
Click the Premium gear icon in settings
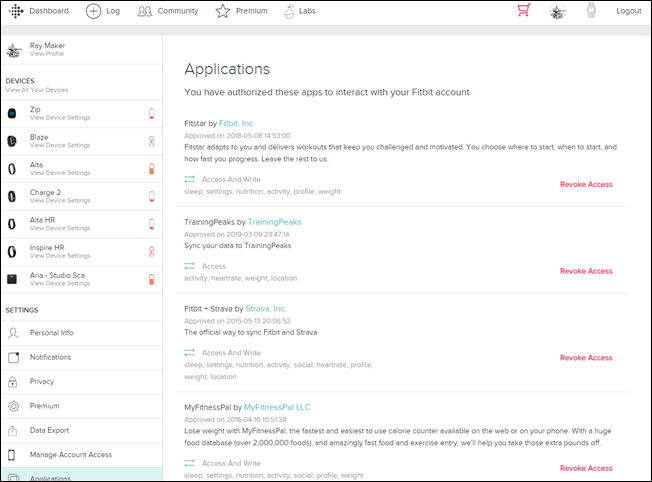(14, 406)
